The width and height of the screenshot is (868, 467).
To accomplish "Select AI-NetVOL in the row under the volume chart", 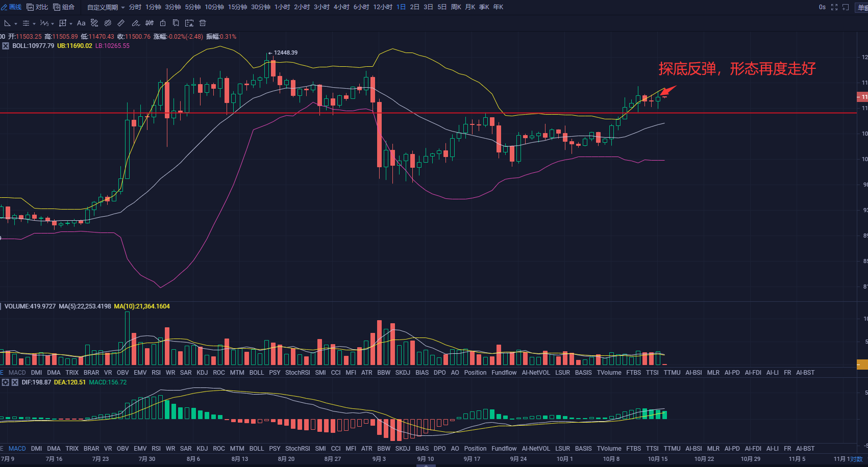I will (536, 373).
